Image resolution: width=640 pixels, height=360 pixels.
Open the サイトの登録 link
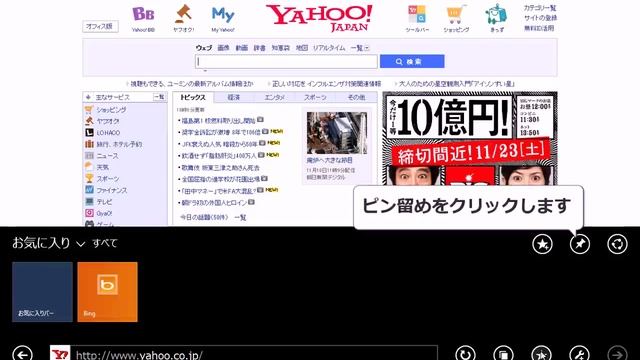tap(540, 18)
